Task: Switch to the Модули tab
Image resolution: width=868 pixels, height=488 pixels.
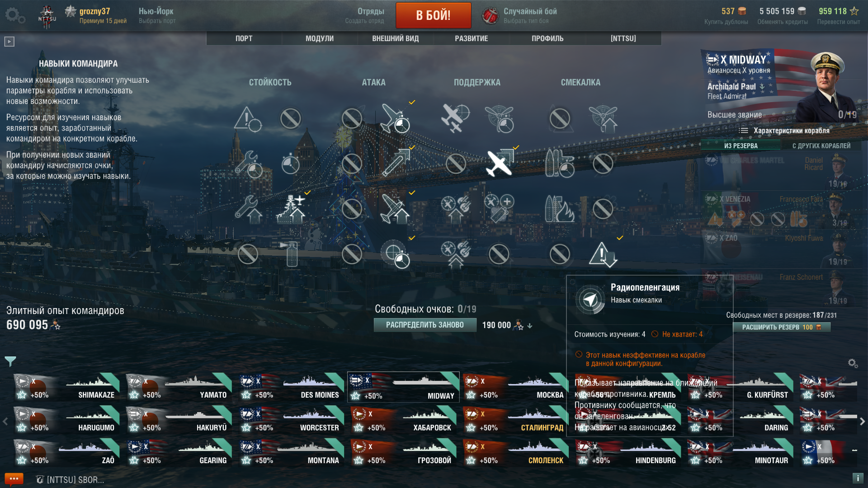Action: pyautogui.click(x=320, y=38)
